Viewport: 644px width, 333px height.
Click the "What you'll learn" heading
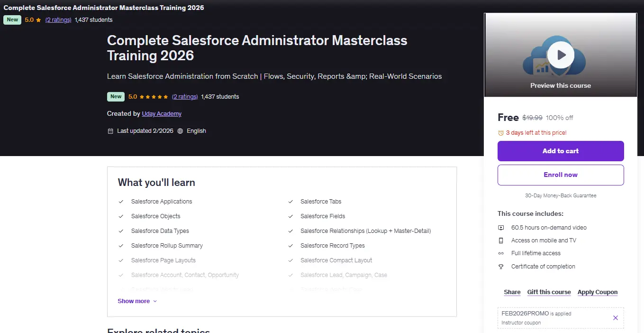pos(156,183)
